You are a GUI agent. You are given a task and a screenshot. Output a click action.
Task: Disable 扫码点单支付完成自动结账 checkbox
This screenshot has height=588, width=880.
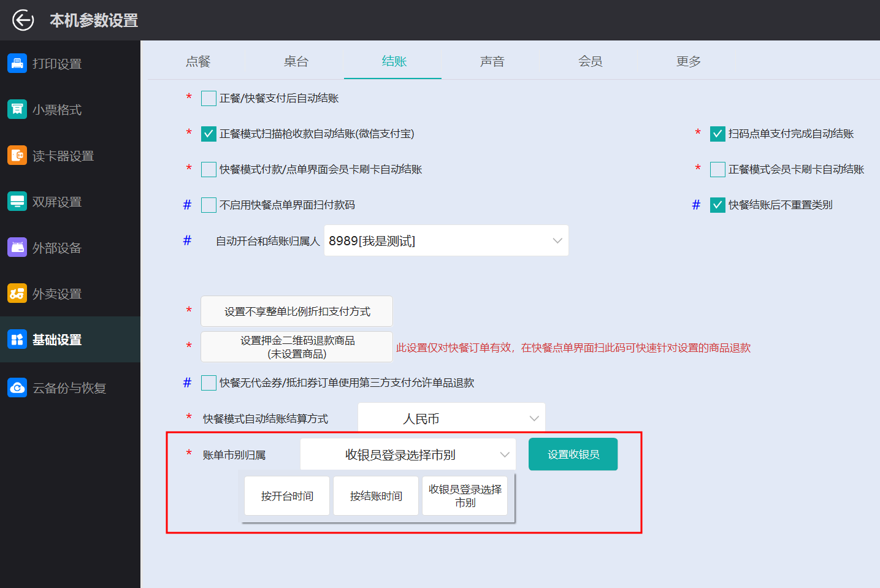pyautogui.click(x=717, y=133)
